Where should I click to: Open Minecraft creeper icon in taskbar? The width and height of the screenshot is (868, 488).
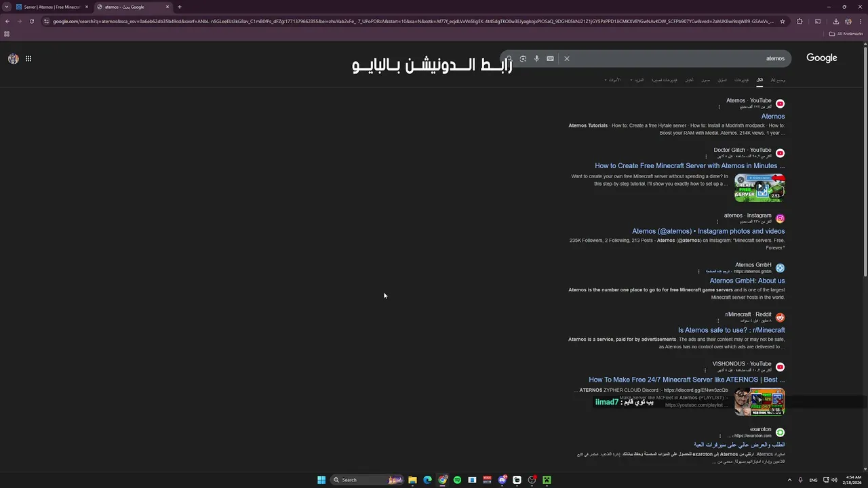547,480
